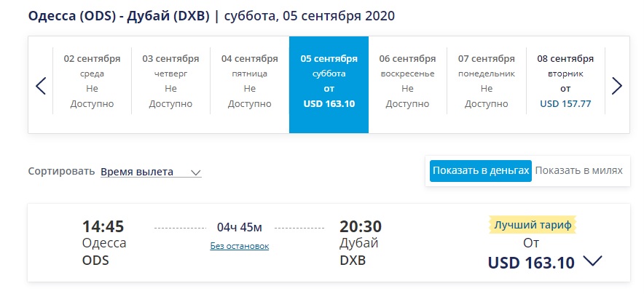Select the 02 сентября date tab
Screen dimensions: 644x294
click(92, 81)
